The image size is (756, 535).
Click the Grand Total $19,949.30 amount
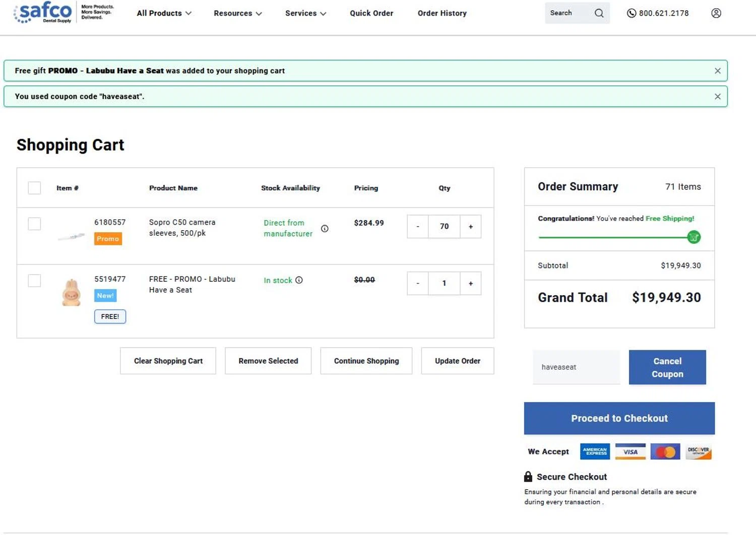pyautogui.click(x=666, y=298)
